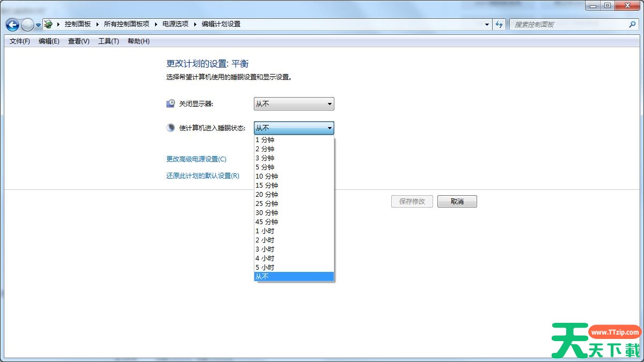Refresh the page with refresh icon
This screenshot has width=644, height=362.
(x=500, y=24)
